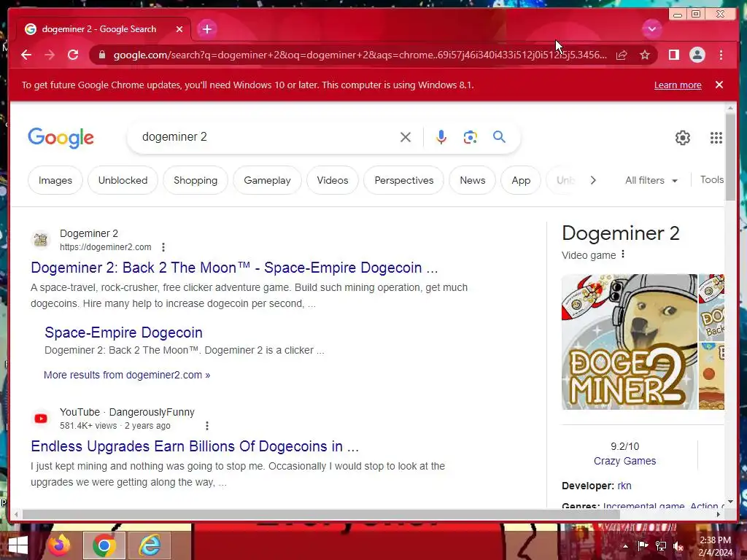This screenshot has height=560, width=747.
Task: Open the Space-Empire Dogecoin sublink
Action: coord(123,332)
